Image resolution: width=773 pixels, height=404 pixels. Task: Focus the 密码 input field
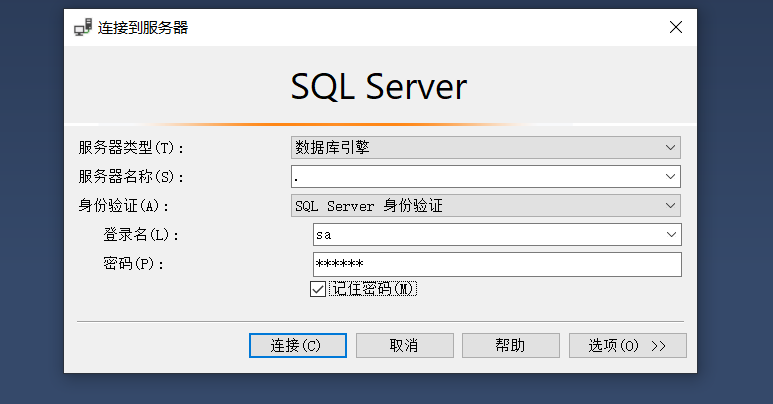pyautogui.click(x=497, y=264)
